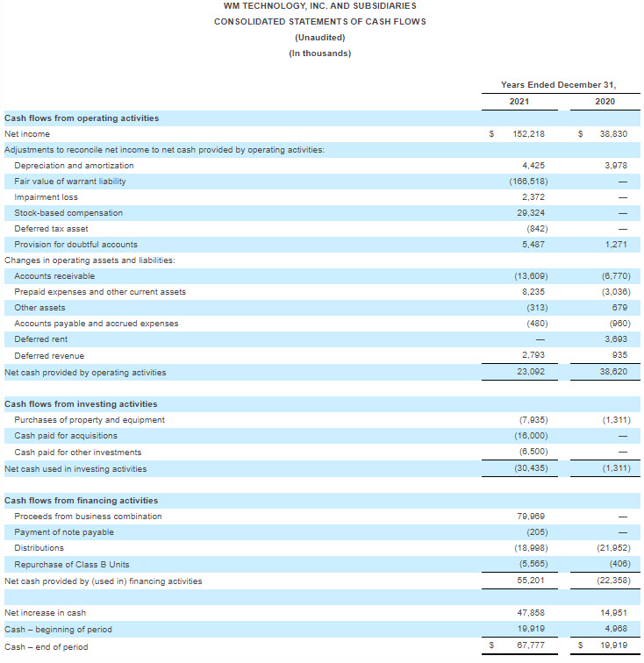The width and height of the screenshot is (644, 663).
Task: Select the Stock-based compensation label
Action: click(68, 213)
